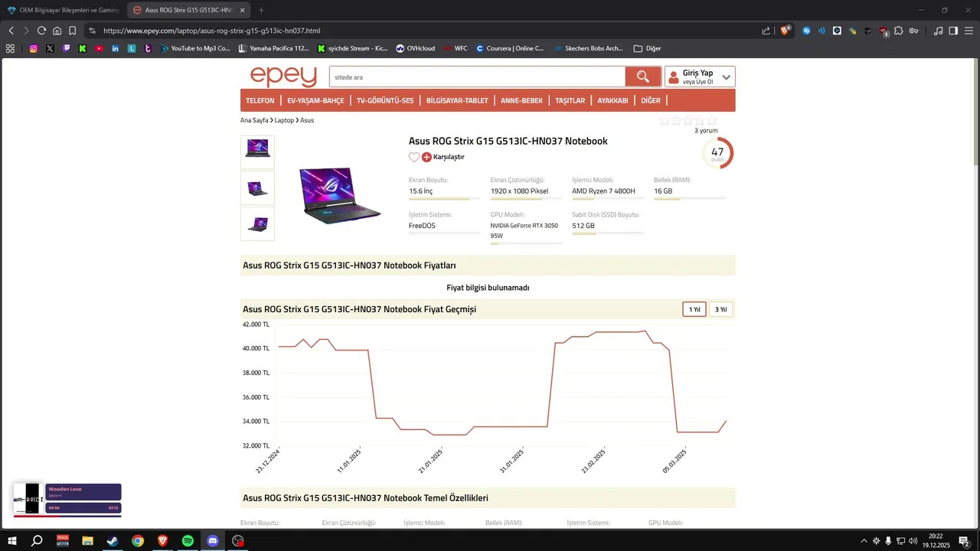Go back with browser back arrow

pos(11,31)
